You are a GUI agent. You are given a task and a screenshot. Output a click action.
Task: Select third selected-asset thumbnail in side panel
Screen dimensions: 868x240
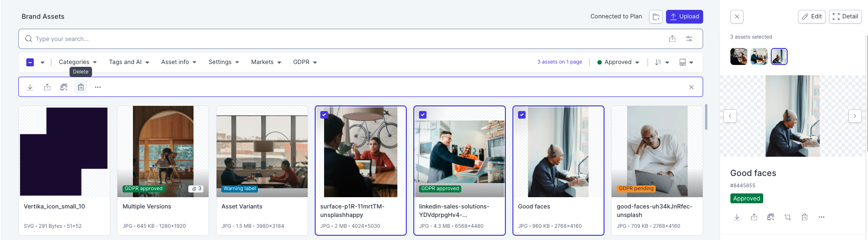click(779, 56)
